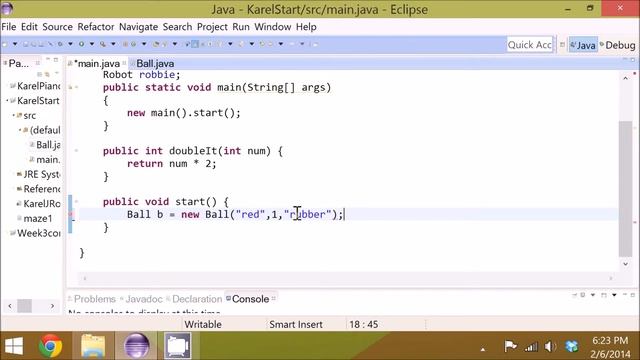This screenshot has width=640, height=360.
Task: Click Display Selected Console icon
Action: click(583, 295)
